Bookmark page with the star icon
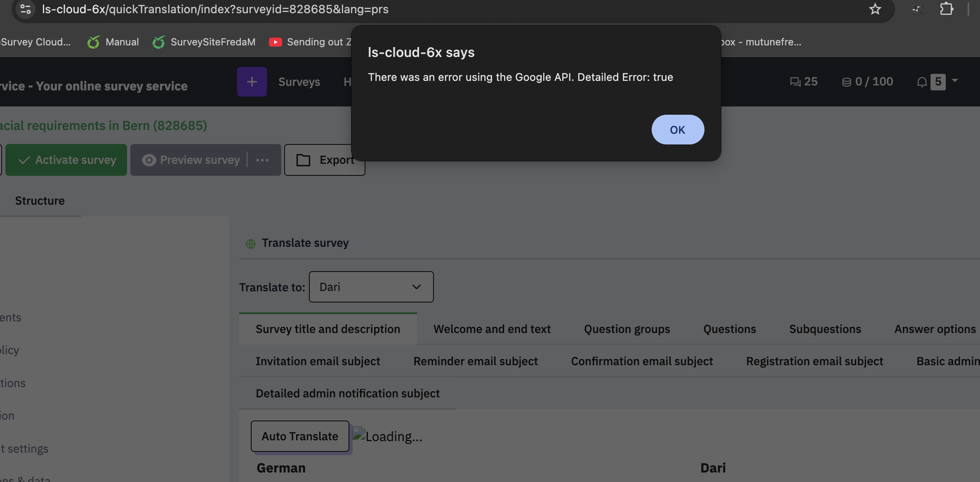Viewport: 980px width, 482px height. [875, 9]
